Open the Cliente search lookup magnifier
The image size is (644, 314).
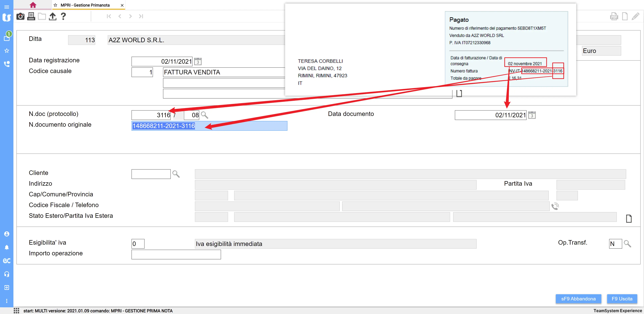tap(176, 174)
